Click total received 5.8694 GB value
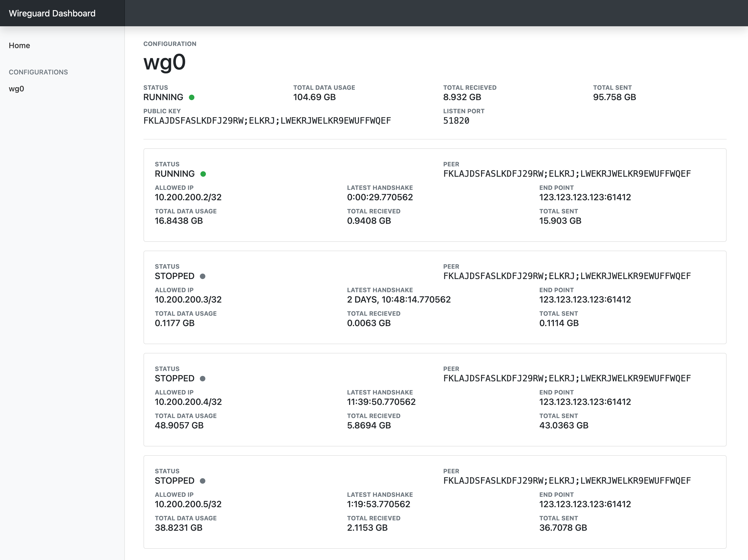 [x=369, y=425]
